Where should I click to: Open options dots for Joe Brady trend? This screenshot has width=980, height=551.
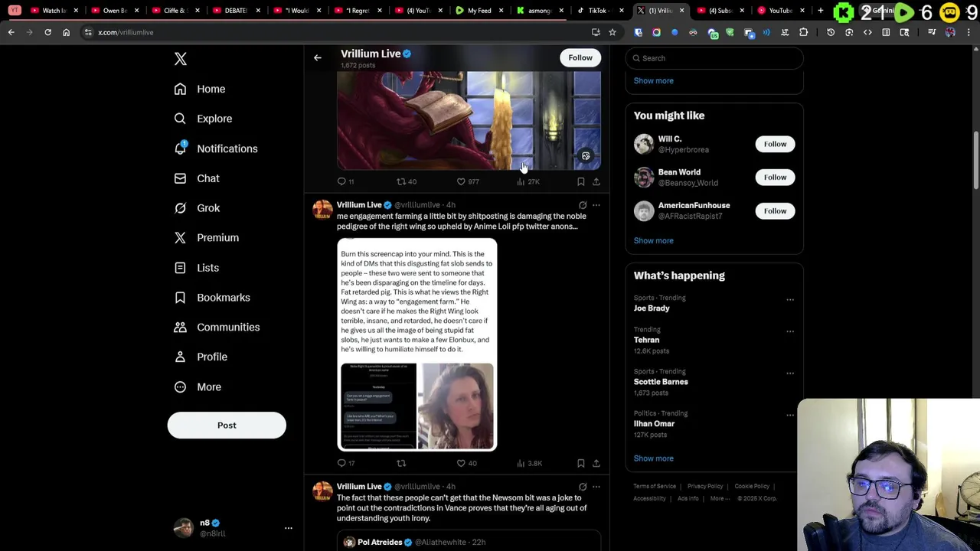click(x=790, y=300)
